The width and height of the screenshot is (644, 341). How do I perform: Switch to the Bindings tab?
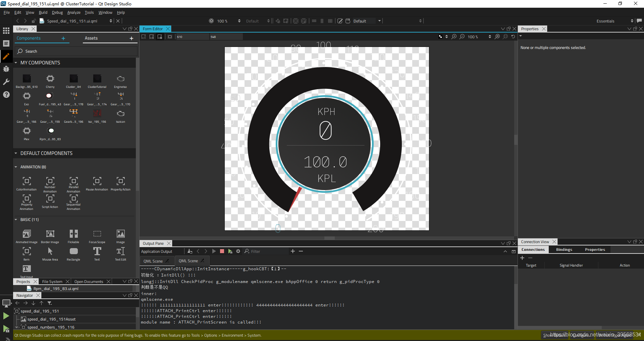564,249
